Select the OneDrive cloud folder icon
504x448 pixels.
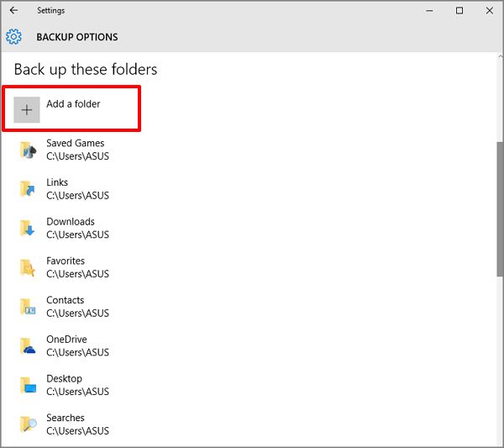click(x=28, y=346)
